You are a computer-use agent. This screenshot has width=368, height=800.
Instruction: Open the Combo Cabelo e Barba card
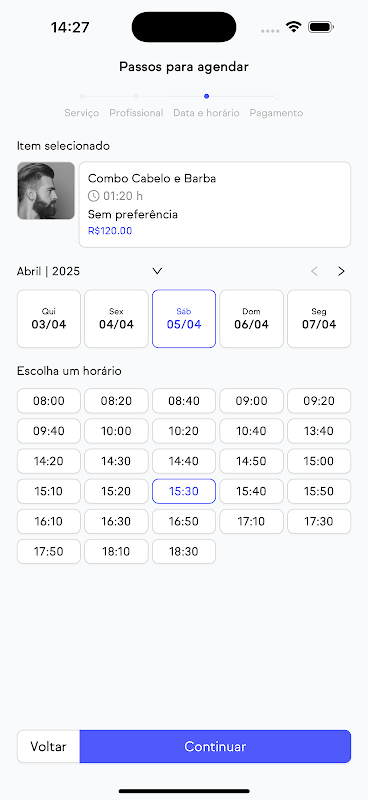pos(215,205)
